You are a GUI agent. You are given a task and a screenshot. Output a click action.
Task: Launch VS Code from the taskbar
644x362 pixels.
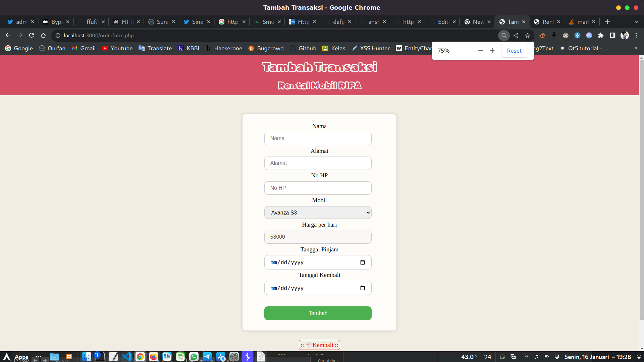tap(126, 357)
